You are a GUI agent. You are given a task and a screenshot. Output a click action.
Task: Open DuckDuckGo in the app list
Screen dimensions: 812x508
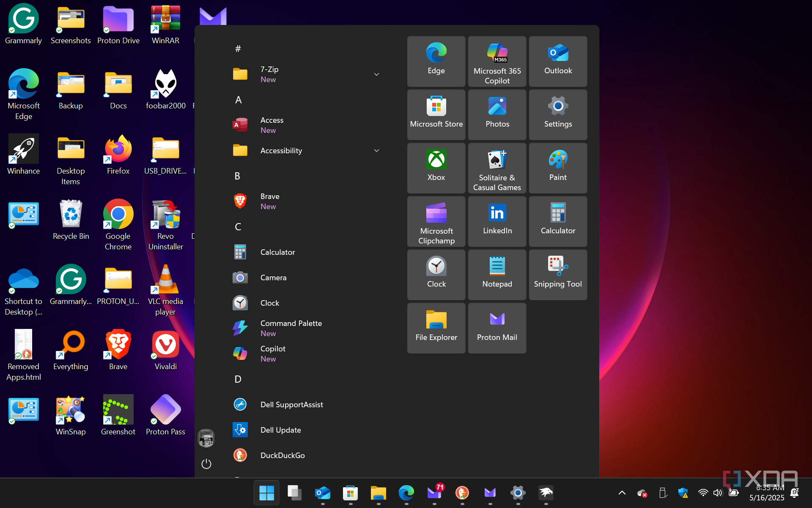282,456
